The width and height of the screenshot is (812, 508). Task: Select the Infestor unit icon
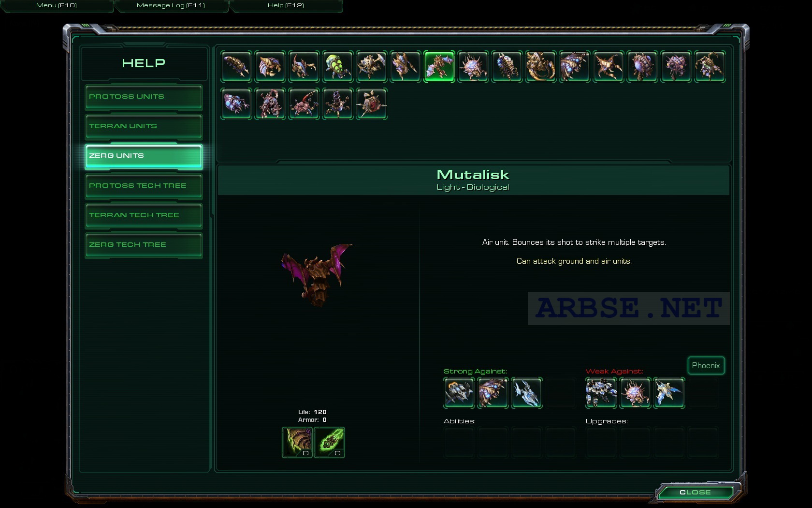507,66
